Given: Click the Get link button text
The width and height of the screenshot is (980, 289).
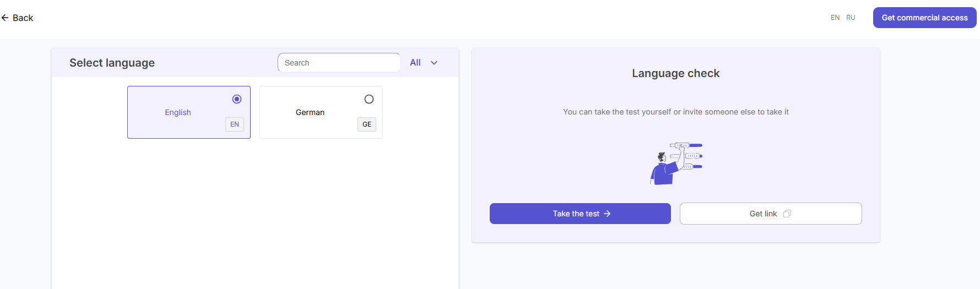Looking at the screenshot, I should coord(763,214).
